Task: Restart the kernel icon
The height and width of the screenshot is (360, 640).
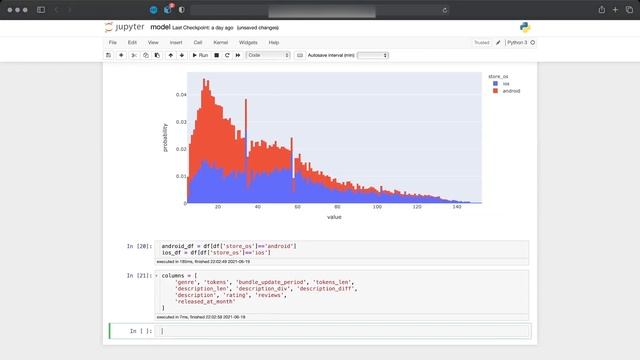Action: pyautogui.click(x=227, y=55)
